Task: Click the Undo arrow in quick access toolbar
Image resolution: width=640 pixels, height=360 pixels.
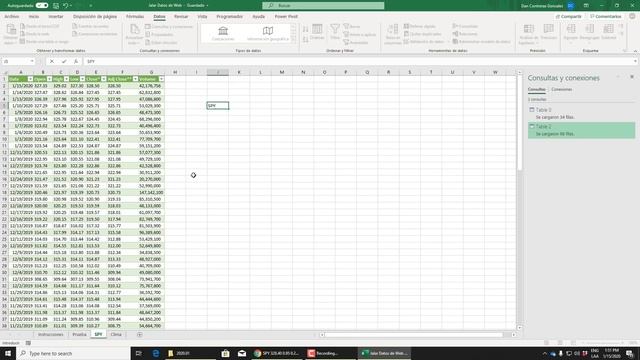Action: coord(65,6)
